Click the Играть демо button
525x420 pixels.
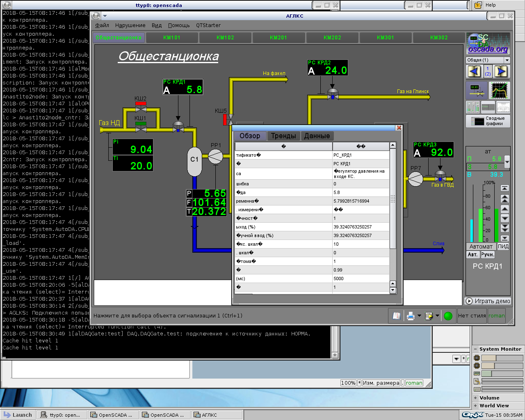[488, 301]
